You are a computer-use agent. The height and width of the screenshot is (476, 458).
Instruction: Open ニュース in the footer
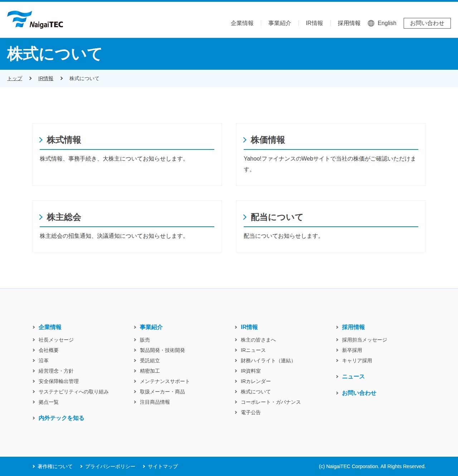tap(354, 377)
